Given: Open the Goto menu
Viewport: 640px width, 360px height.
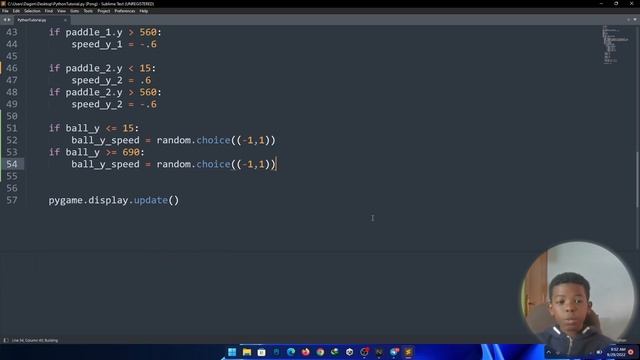Looking at the screenshot, I should 75,11.
